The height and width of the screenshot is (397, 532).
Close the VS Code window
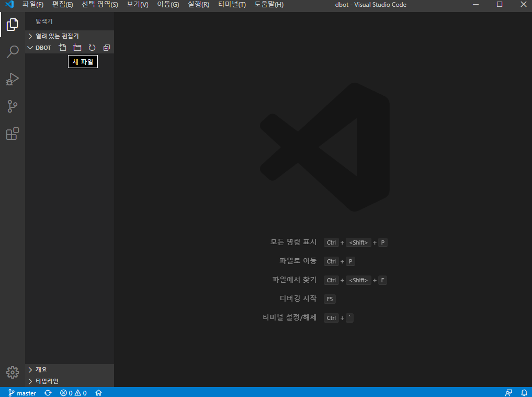click(x=524, y=4)
